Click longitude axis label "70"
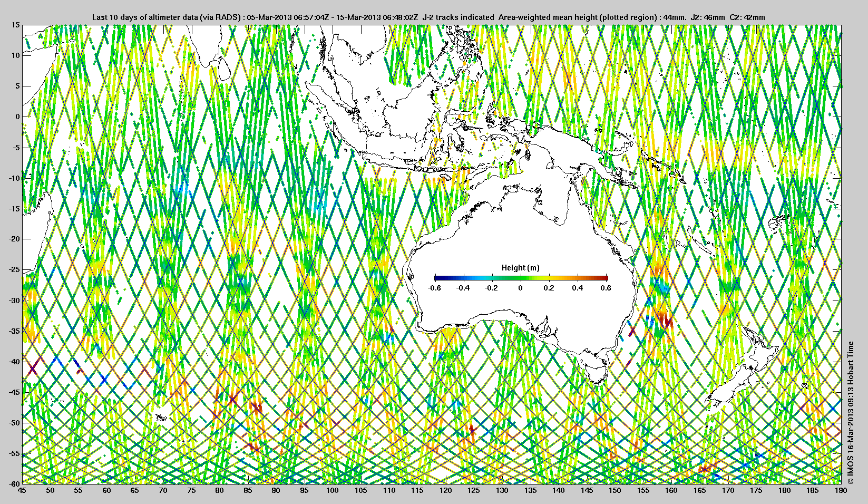868x504 pixels. click(163, 490)
